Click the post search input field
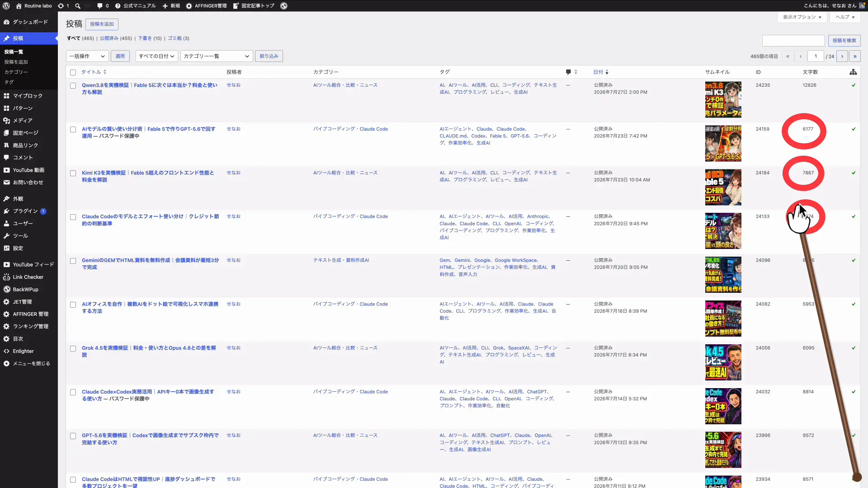This screenshot has height=488, width=868. 793,41
